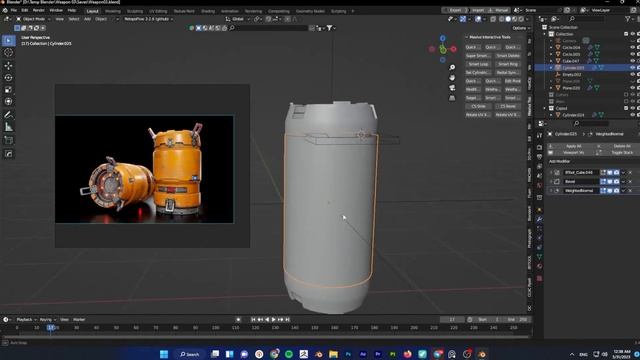Click the current frame marker in timeline
This screenshot has height=360, width=640.
point(51,327)
